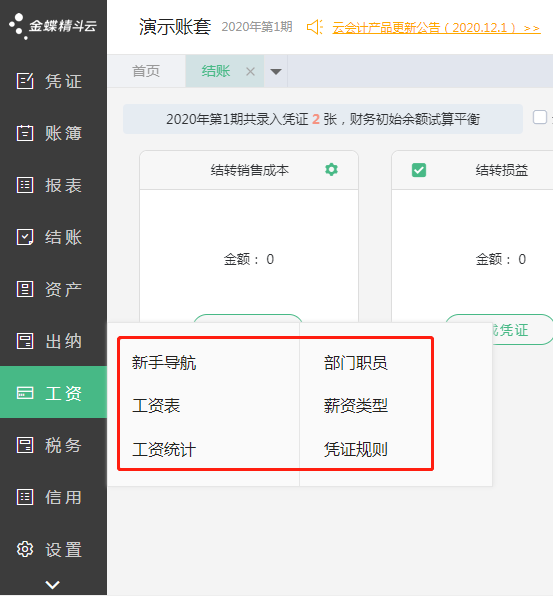The height and width of the screenshot is (596, 553).
Task: Choose 部门职员 in the popup menu
Action: pyautogui.click(x=356, y=363)
